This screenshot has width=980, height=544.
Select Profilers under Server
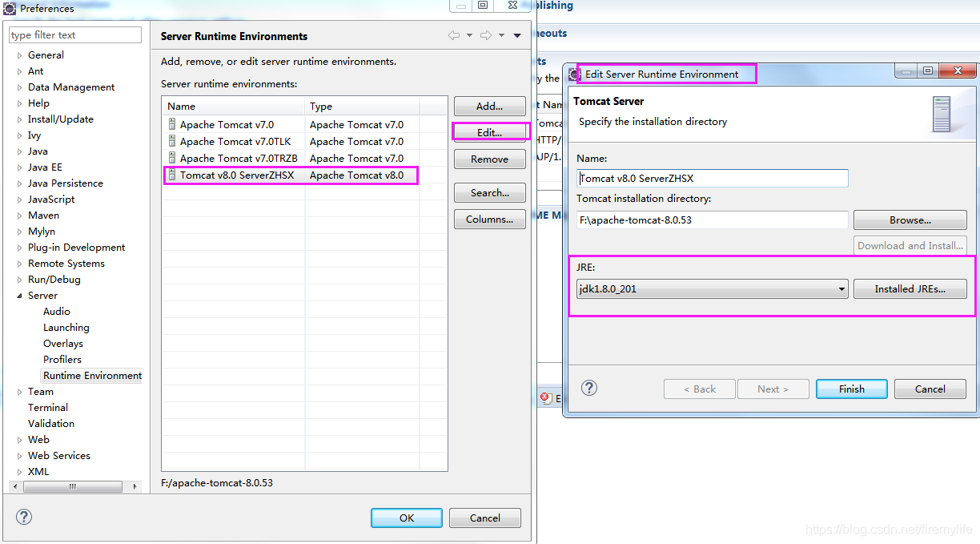click(62, 360)
